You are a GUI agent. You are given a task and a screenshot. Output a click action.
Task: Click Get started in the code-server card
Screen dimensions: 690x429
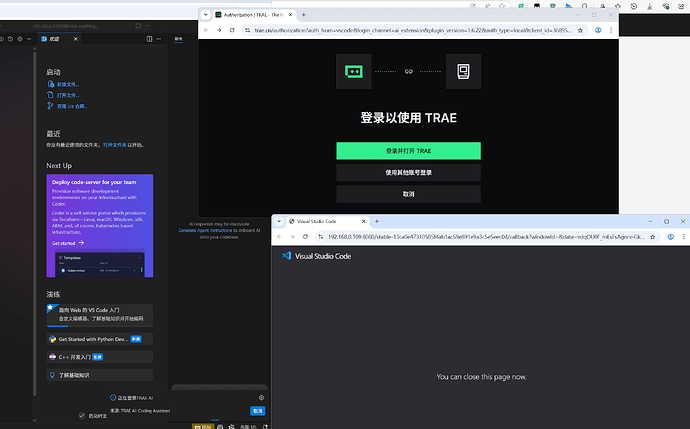[68, 243]
